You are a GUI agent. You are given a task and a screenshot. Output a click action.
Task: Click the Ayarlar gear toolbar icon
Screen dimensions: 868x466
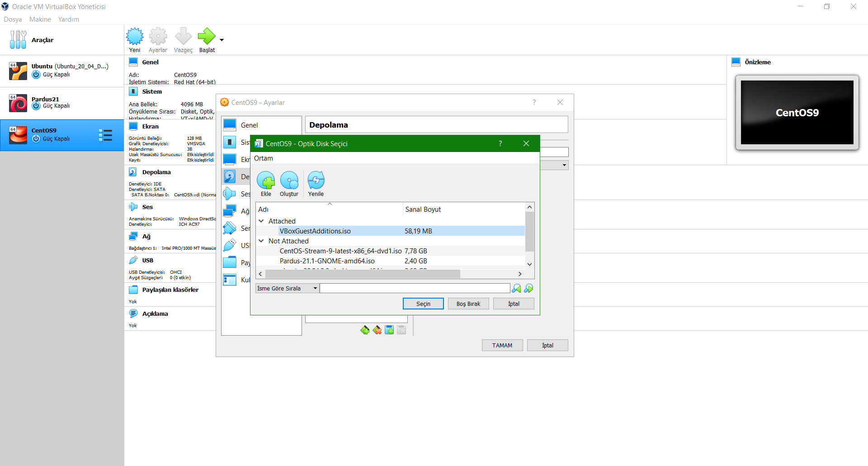pyautogui.click(x=158, y=36)
